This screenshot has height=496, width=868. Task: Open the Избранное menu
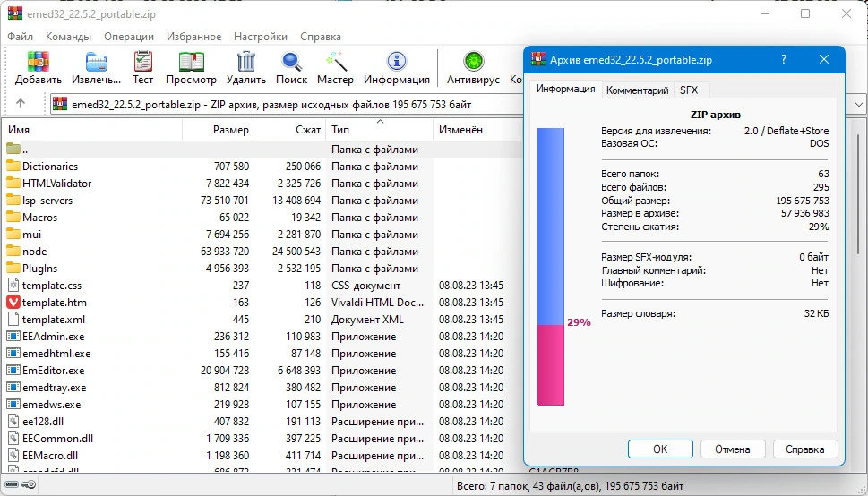(193, 37)
